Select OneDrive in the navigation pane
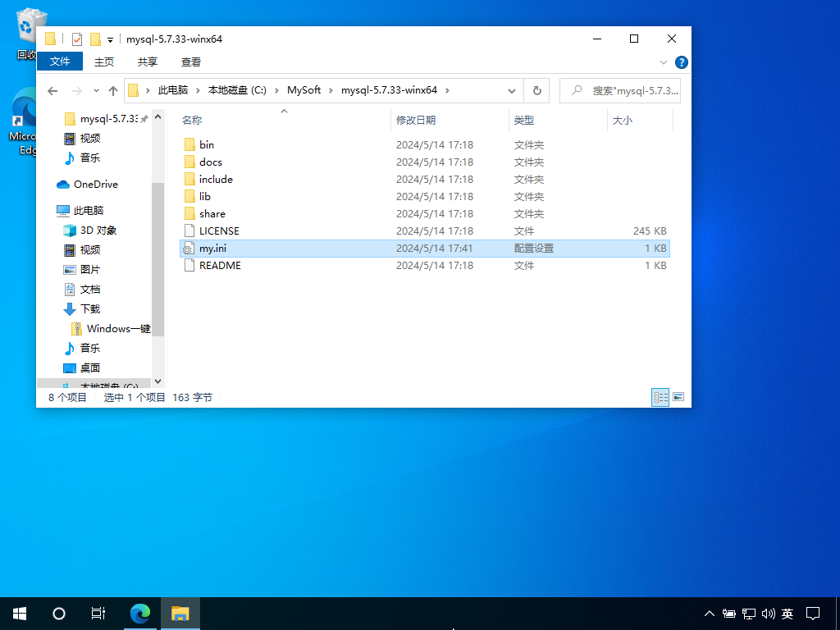840x630 pixels. pos(95,185)
